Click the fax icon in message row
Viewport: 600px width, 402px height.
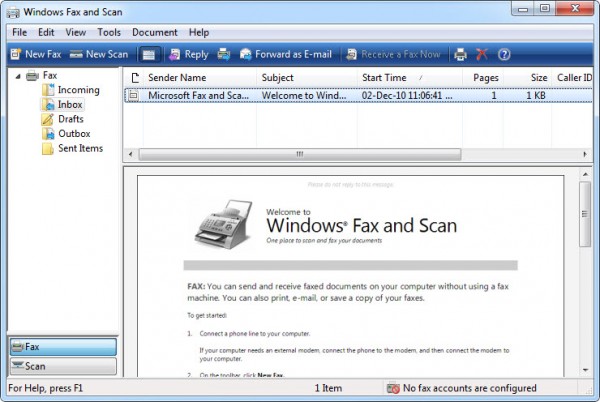coord(133,95)
